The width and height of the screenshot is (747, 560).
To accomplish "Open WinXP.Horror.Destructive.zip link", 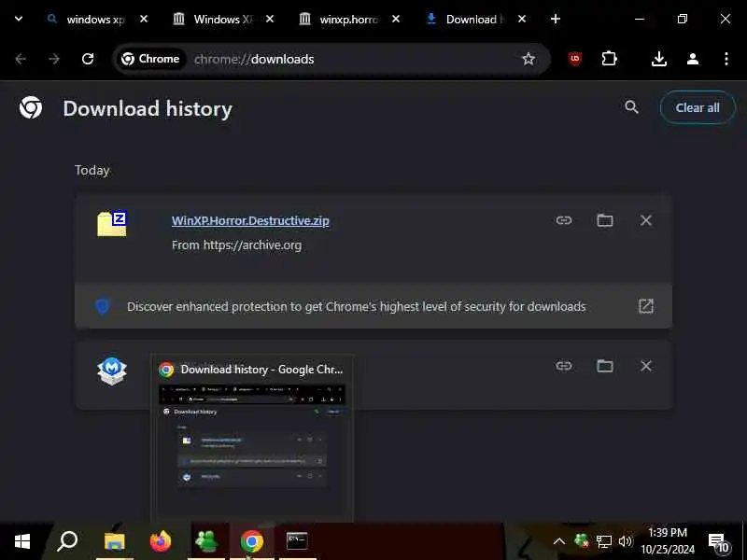I will (x=250, y=221).
